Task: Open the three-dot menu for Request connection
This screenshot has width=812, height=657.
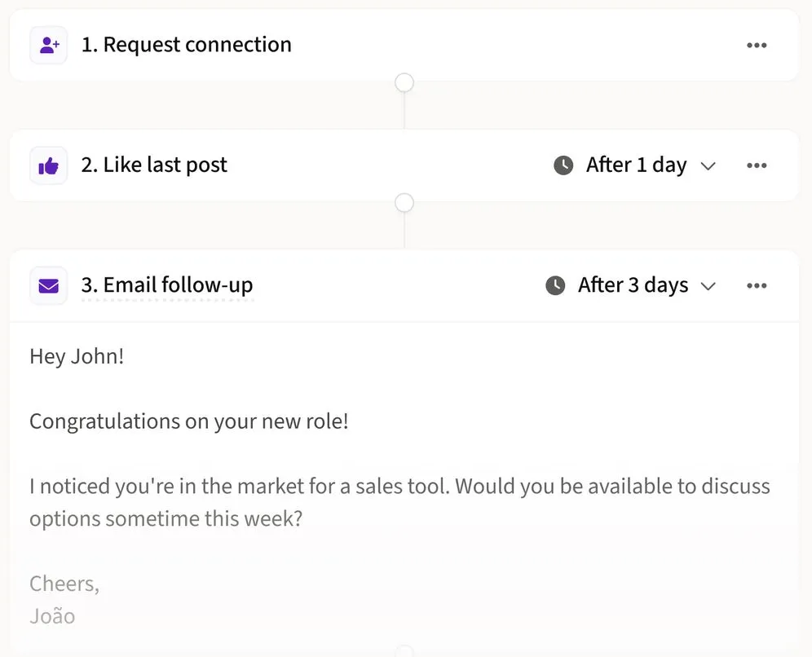Action: [x=757, y=45]
